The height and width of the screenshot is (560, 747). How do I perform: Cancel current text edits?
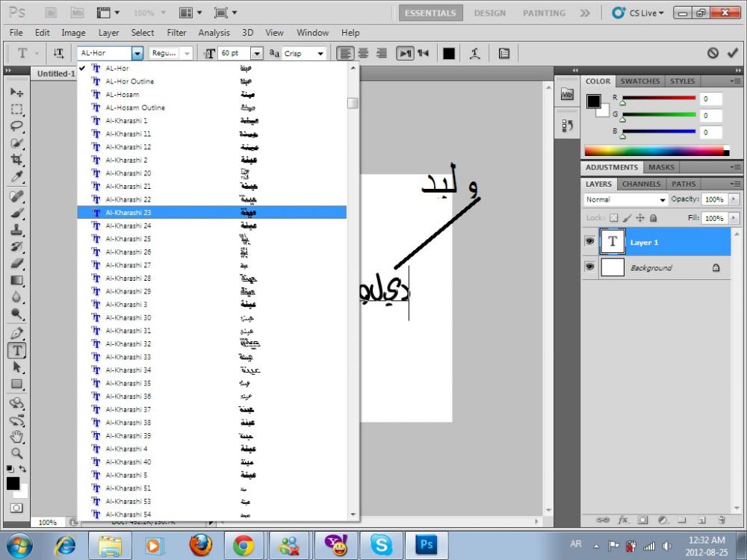coord(713,53)
